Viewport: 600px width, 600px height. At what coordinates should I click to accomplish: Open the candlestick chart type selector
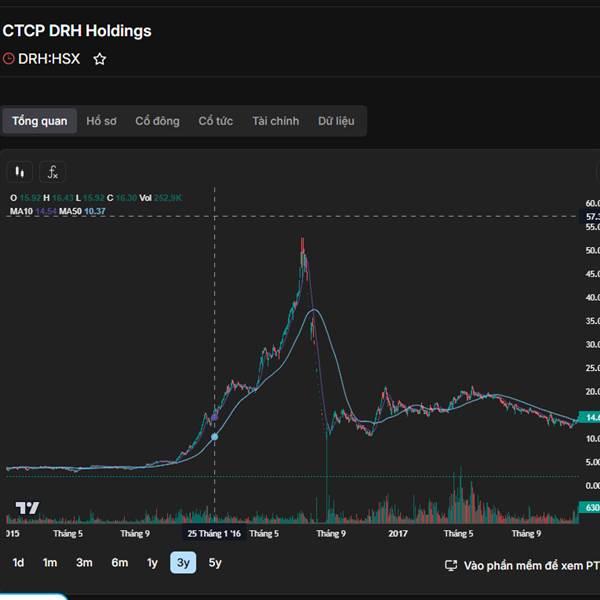click(20, 172)
